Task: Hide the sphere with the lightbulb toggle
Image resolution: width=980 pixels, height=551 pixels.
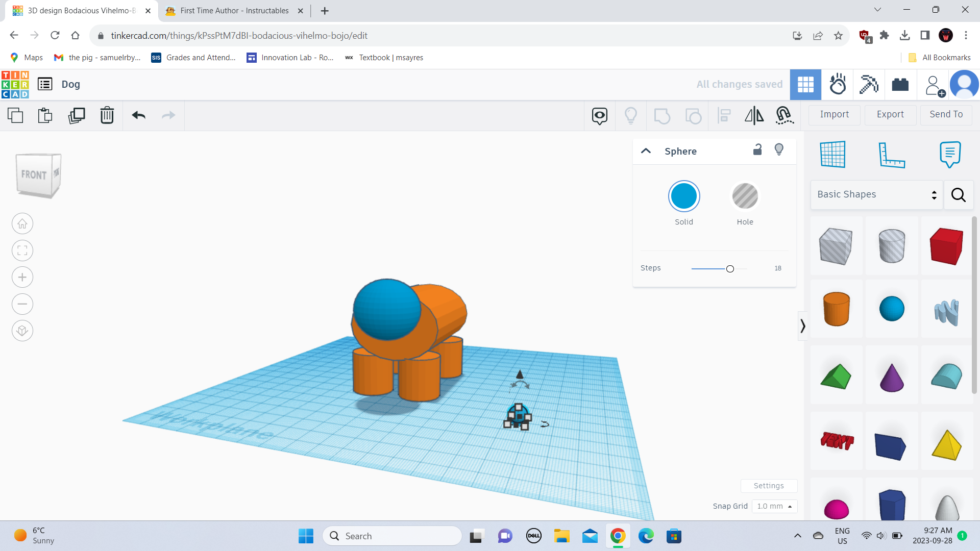Action: [x=778, y=149]
